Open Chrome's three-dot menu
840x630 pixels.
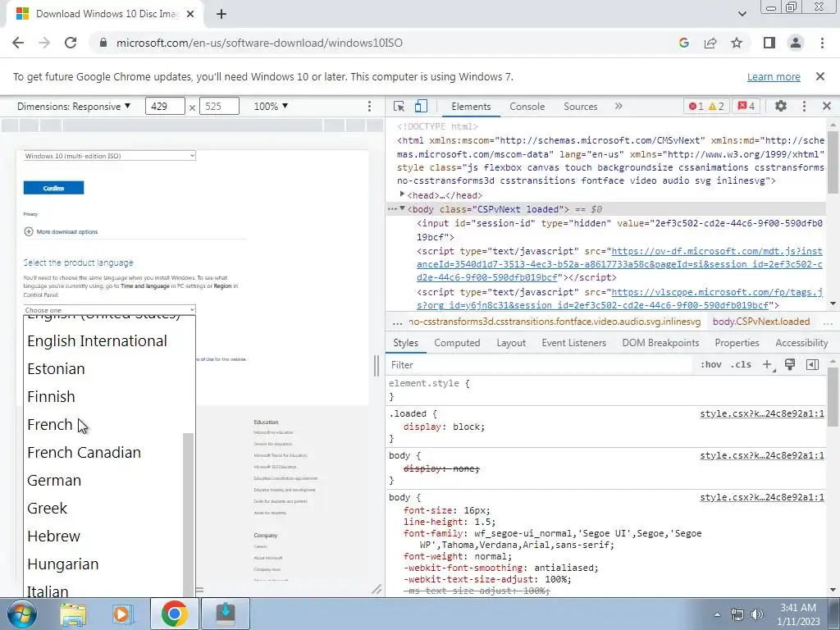click(x=822, y=43)
